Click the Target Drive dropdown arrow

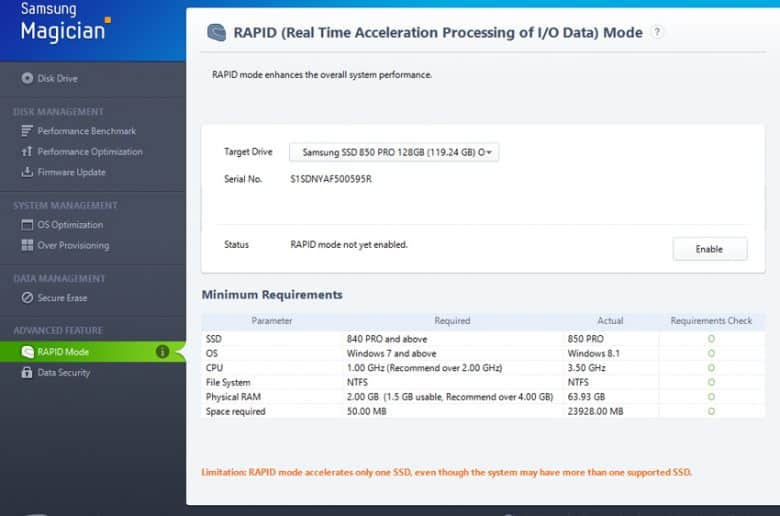[x=489, y=152]
